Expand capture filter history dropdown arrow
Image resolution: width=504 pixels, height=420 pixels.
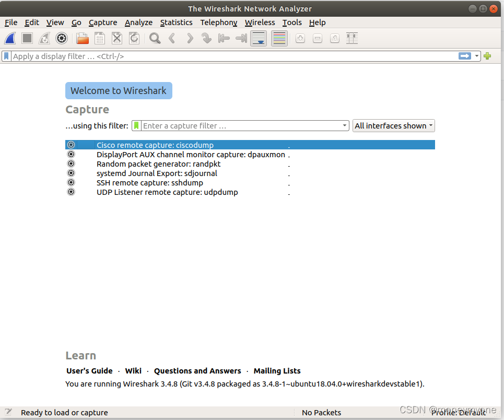pos(344,126)
